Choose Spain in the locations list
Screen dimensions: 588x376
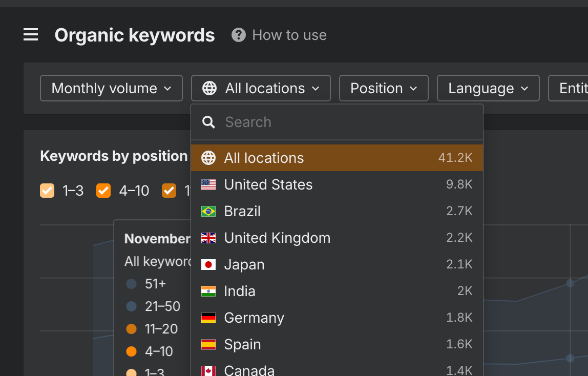click(242, 345)
